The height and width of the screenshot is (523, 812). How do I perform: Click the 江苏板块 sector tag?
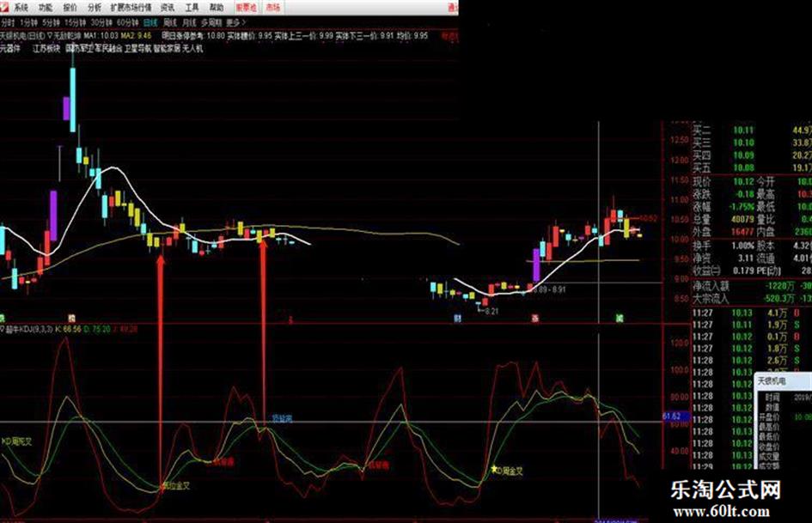point(46,49)
